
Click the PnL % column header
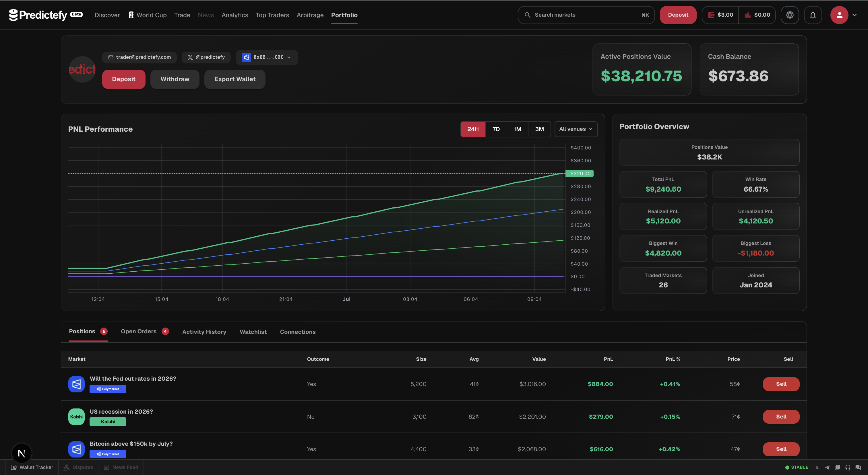point(673,359)
